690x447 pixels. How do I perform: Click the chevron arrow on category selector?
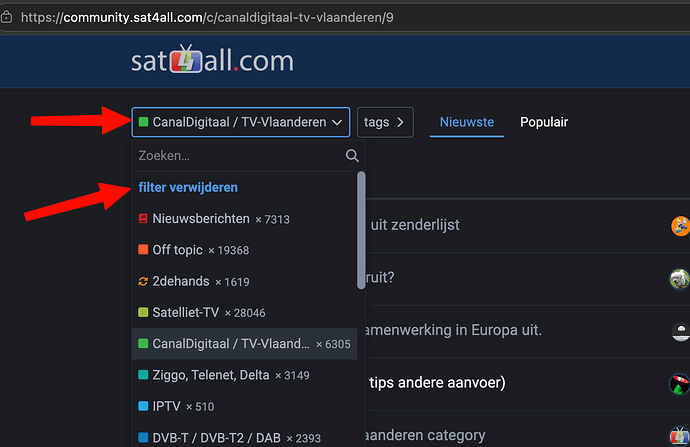coord(337,122)
